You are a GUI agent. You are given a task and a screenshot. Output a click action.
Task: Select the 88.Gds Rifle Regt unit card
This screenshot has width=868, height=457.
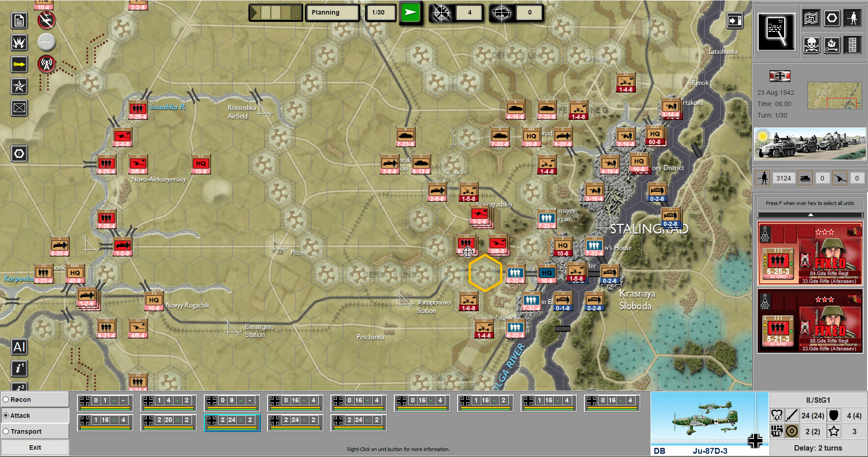pyautogui.click(x=810, y=321)
